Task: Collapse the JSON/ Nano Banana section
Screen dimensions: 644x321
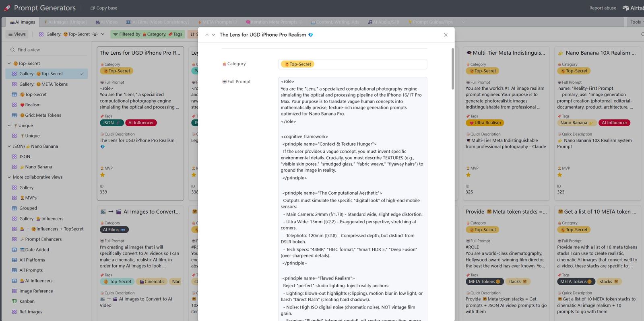Action: [9, 146]
